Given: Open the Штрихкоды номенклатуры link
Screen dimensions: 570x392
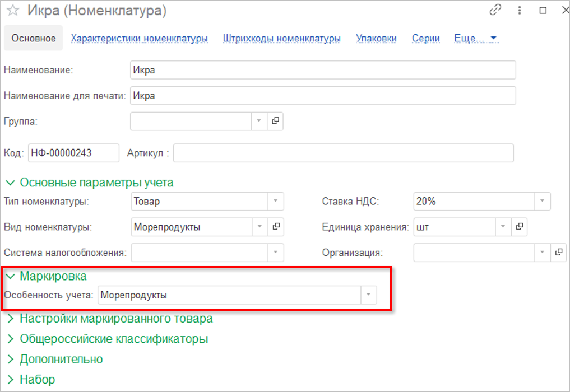Looking at the screenshot, I should pos(281,38).
